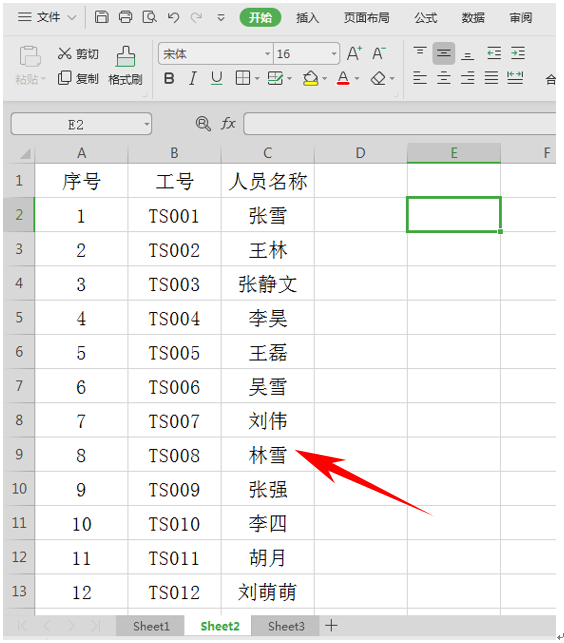Expand the Name Box E2 dropdown
This screenshot has width=564, height=643.
pos(146,124)
